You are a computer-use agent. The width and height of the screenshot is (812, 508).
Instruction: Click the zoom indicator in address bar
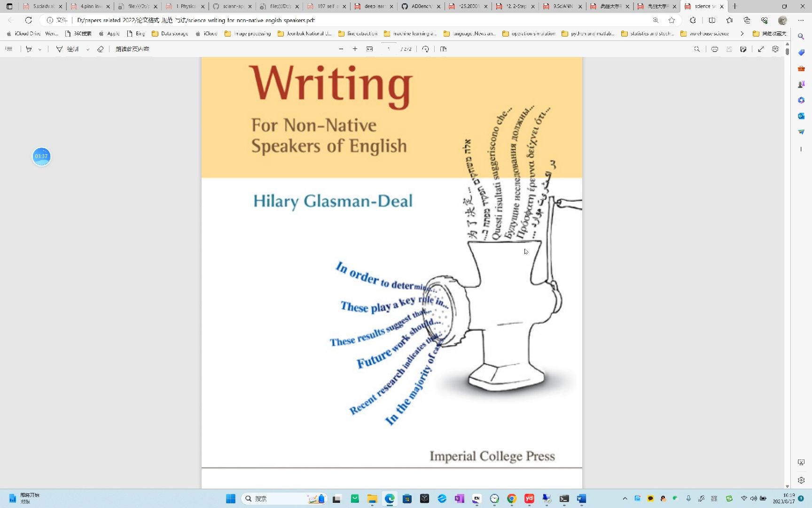(x=656, y=20)
